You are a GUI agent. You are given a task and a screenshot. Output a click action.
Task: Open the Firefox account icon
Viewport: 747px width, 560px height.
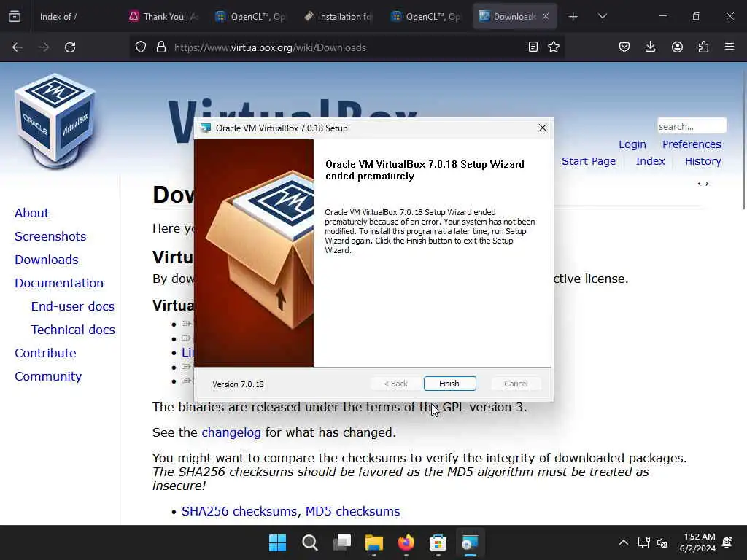pos(677,47)
